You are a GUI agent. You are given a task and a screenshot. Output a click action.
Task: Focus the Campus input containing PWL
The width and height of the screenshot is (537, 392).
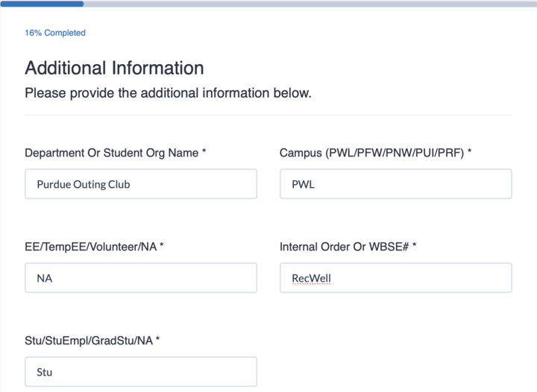coord(395,184)
